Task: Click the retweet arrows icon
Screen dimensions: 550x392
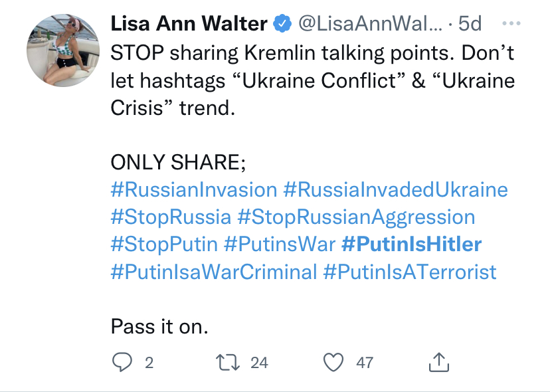Action: click(228, 362)
